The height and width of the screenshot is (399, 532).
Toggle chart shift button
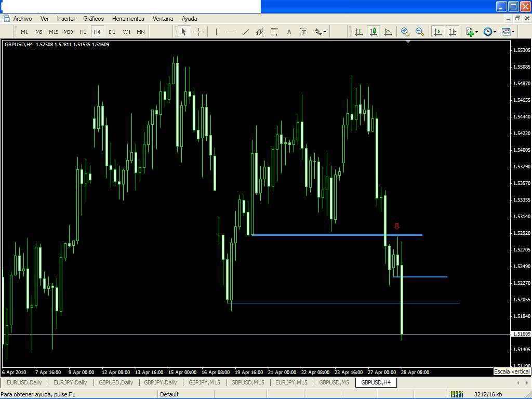pos(453,32)
